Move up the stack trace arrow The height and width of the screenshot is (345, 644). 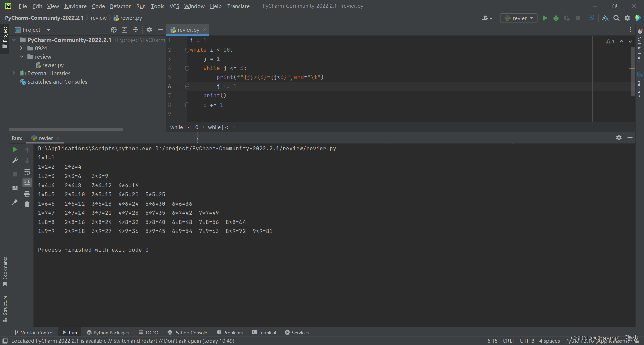pyautogui.click(x=27, y=150)
